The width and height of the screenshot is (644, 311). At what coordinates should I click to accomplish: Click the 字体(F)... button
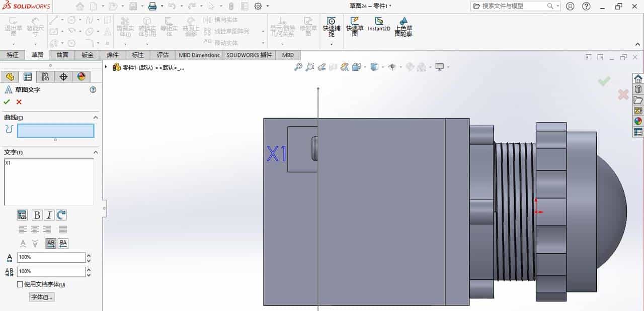[41, 297]
